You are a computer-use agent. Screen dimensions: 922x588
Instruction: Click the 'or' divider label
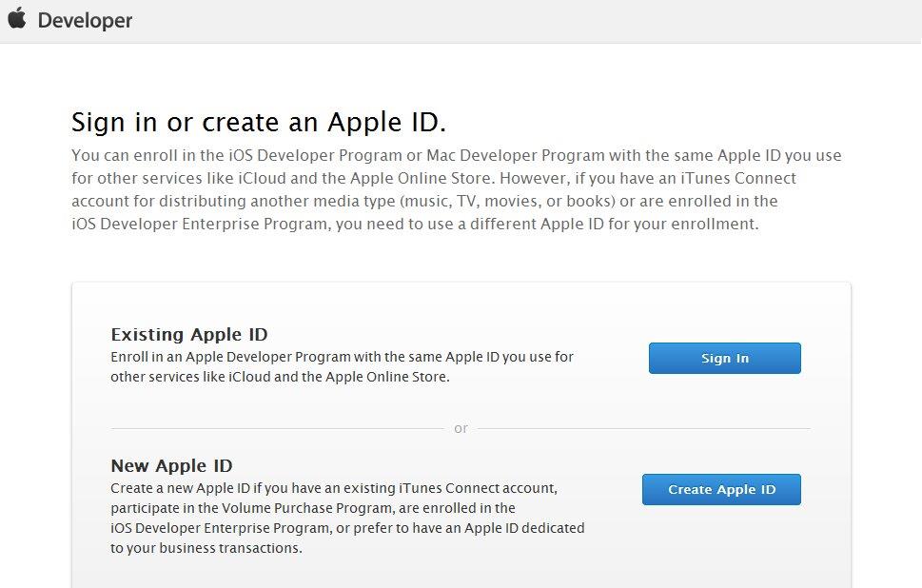[x=461, y=429]
